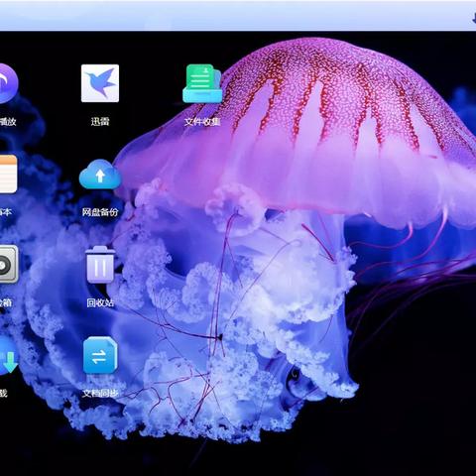Screen dimensions: 476x476
Task: Open the purple round 播放 player icon
Action: click(x=7, y=83)
